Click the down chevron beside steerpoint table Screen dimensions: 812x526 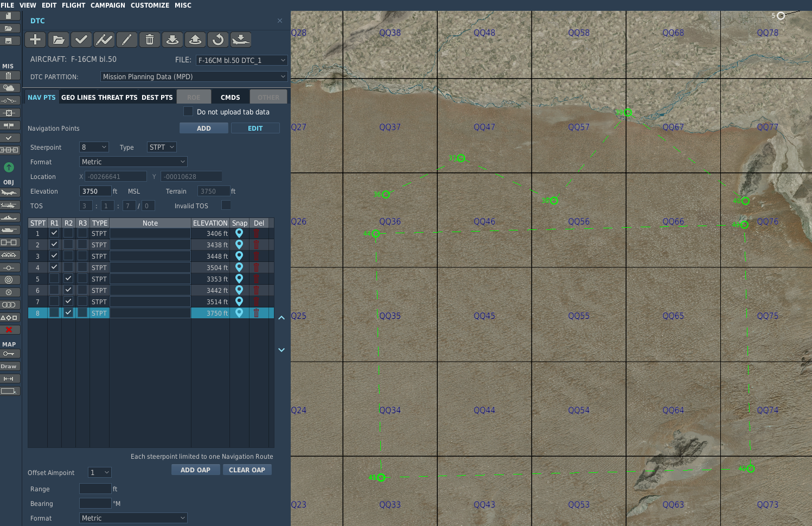click(282, 350)
